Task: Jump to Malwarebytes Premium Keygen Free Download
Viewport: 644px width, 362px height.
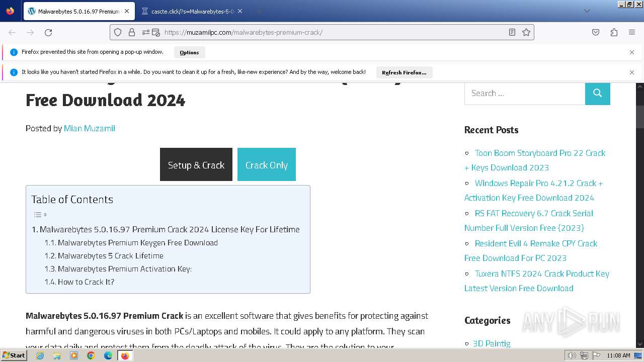Action: pyautogui.click(x=138, y=242)
